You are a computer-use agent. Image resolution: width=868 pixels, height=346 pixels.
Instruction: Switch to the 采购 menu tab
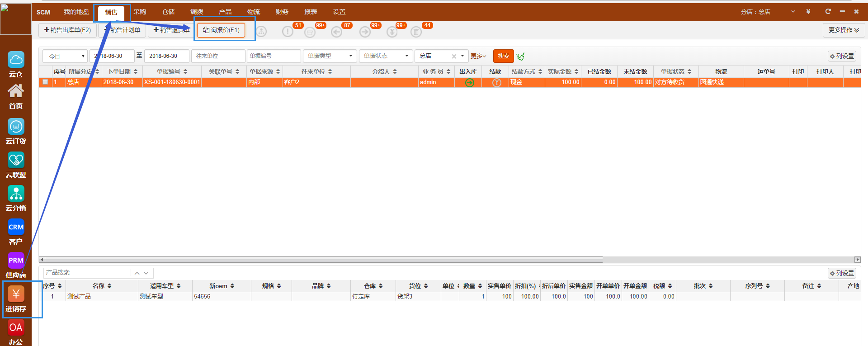(x=140, y=12)
